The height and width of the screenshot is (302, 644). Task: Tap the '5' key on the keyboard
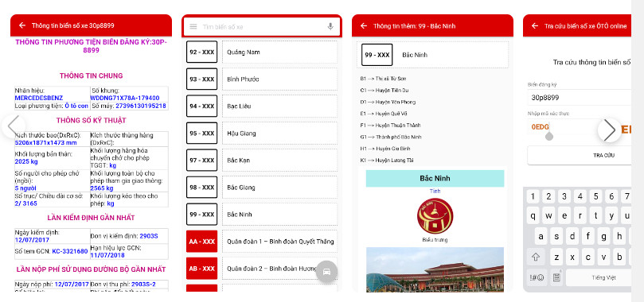(x=595, y=196)
